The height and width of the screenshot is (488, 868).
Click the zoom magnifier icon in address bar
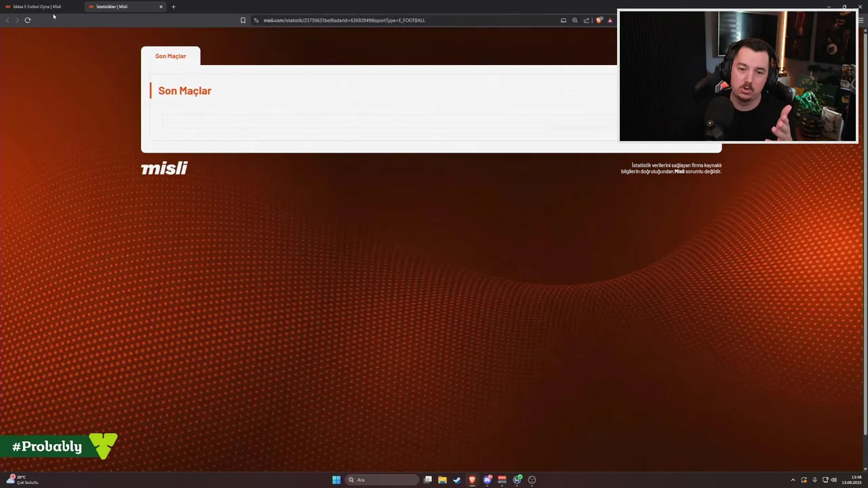575,20
